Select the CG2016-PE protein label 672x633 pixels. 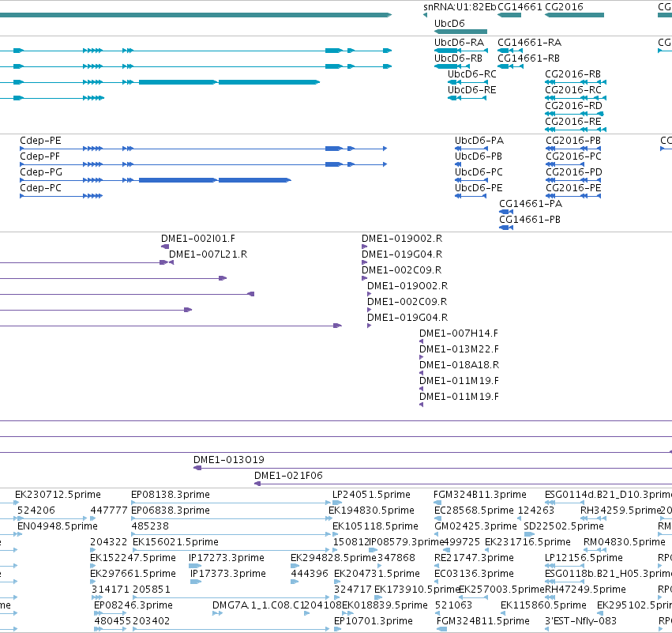[x=573, y=188]
